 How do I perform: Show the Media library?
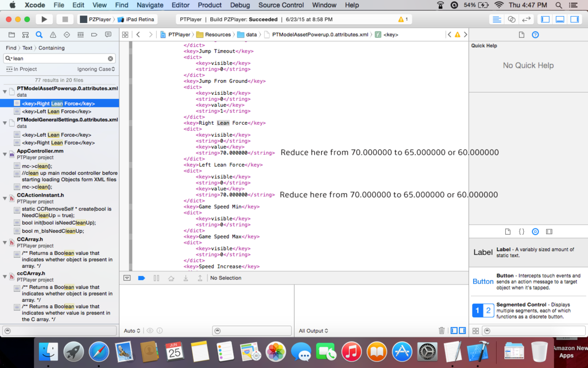pos(550,231)
